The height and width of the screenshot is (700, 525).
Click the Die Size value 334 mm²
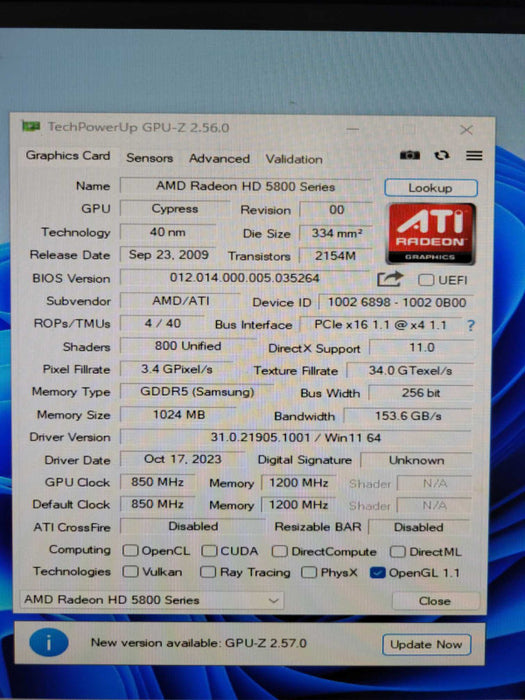[336, 233]
